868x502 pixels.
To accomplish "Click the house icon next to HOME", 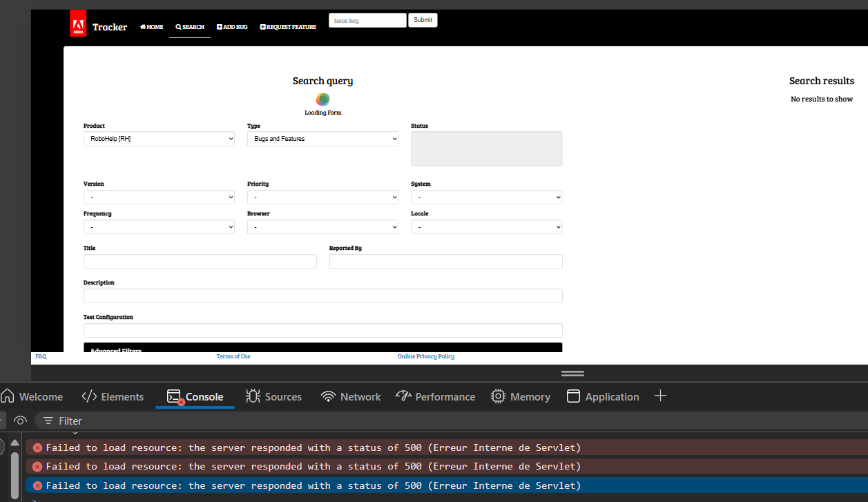I will [x=142, y=27].
